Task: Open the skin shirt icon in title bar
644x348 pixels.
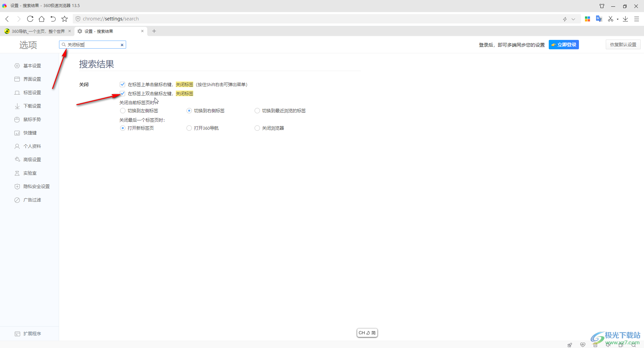Action: pyautogui.click(x=602, y=6)
